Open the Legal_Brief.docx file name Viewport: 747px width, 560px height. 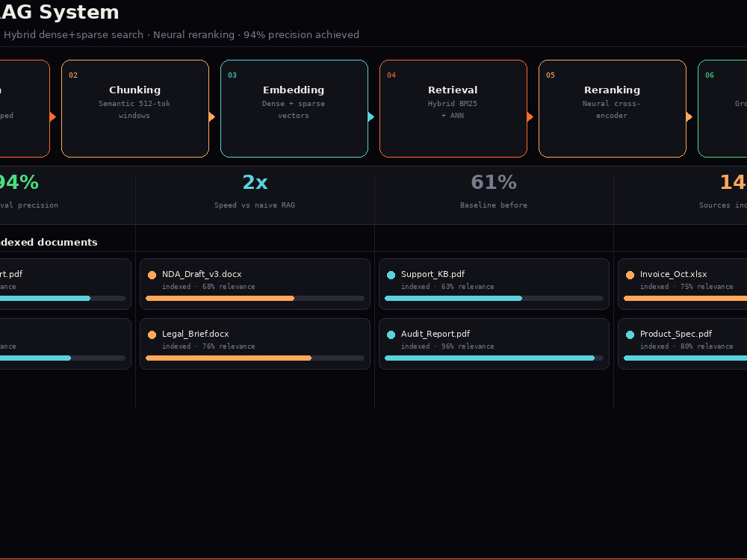click(x=195, y=334)
